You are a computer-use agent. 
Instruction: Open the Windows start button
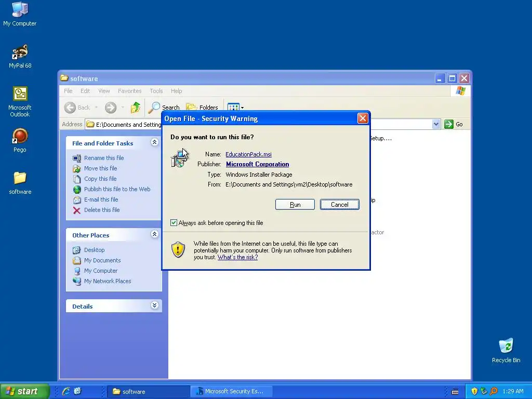24,391
